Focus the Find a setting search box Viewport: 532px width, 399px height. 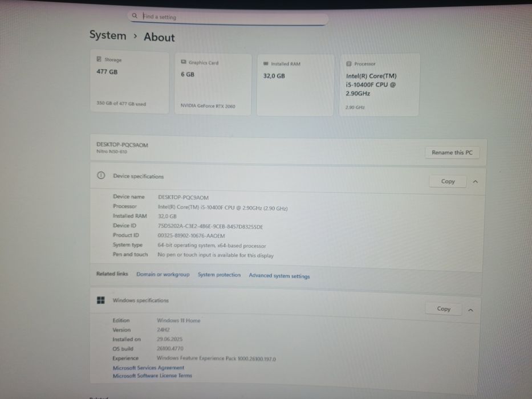[228, 17]
